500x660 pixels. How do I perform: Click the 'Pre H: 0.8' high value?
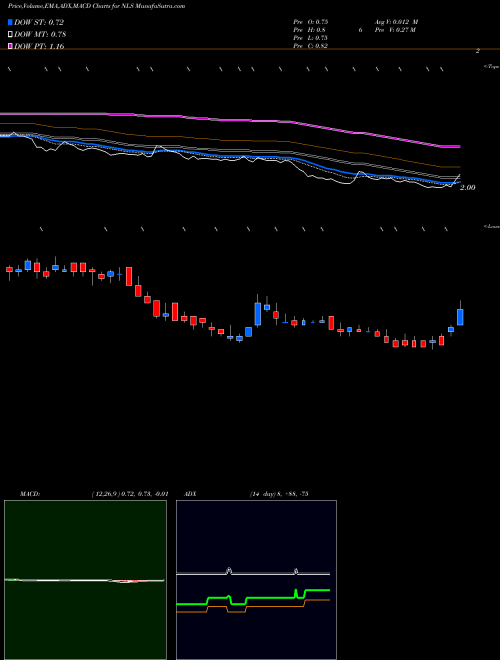pyautogui.click(x=309, y=30)
